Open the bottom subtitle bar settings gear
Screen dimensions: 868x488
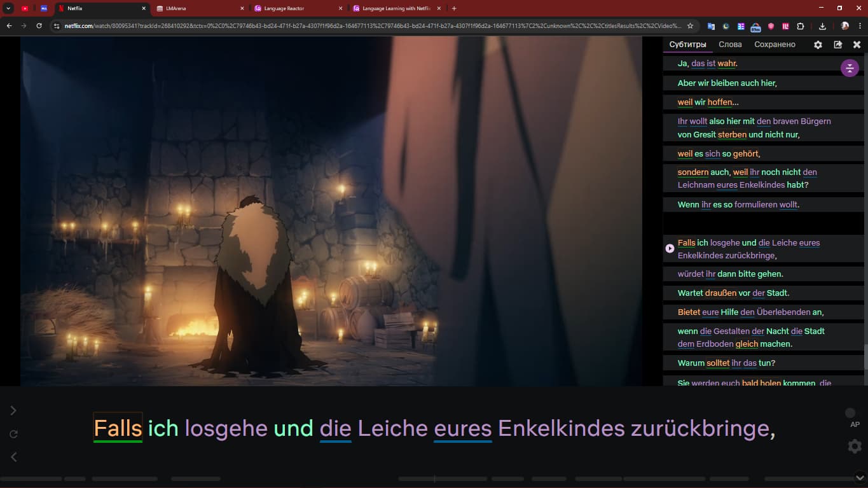point(855,446)
